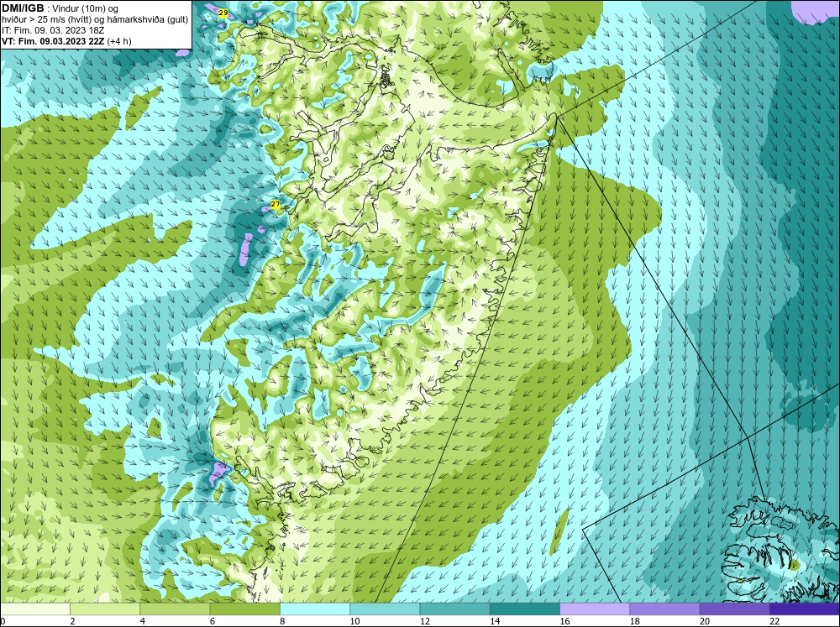The height and width of the screenshot is (627, 840).
Task: Select the 8–10 m/s cyan legend swatch
Action: click(315, 609)
